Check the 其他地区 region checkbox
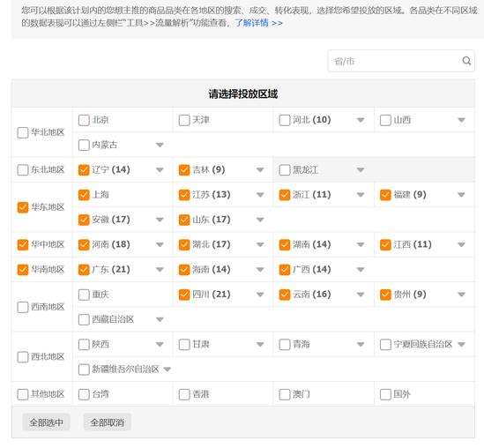 pyautogui.click(x=23, y=394)
